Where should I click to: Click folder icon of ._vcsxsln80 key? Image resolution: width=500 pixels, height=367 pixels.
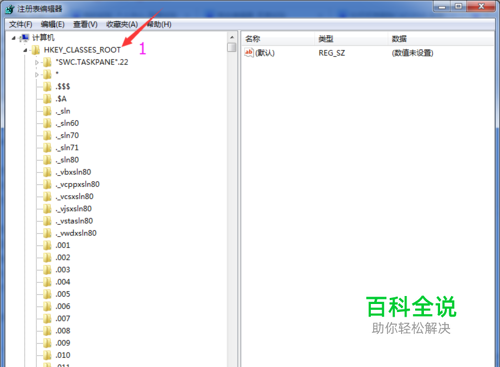coord(47,197)
